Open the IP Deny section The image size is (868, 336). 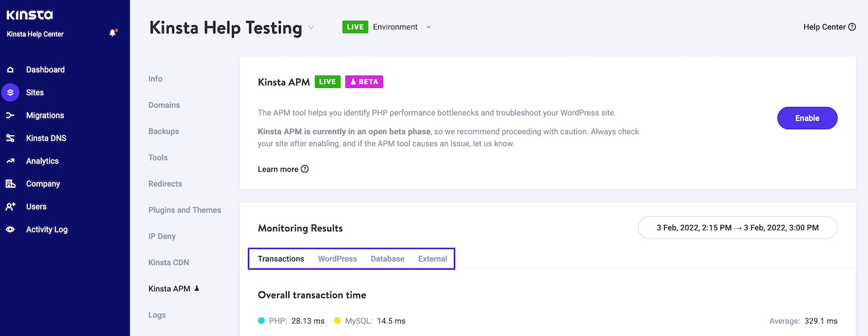tap(162, 236)
